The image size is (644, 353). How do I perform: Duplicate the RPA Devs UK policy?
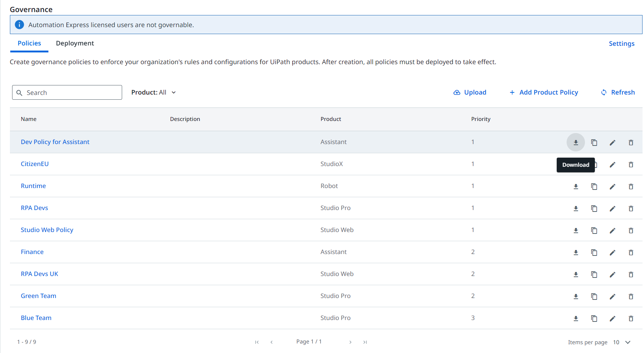[594, 274]
